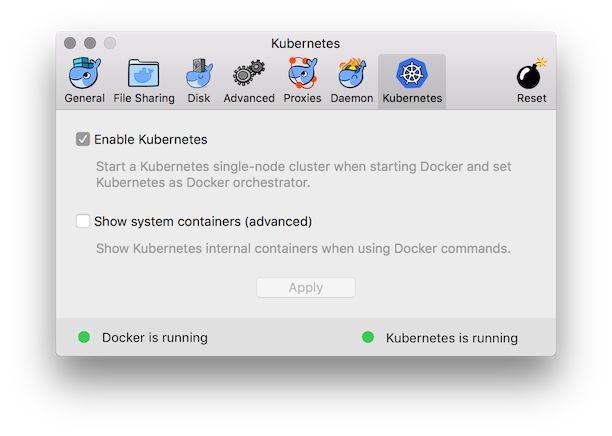Click the Daemon tab label
This screenshot has width=612, height=436.
click(x=352, y=98)
